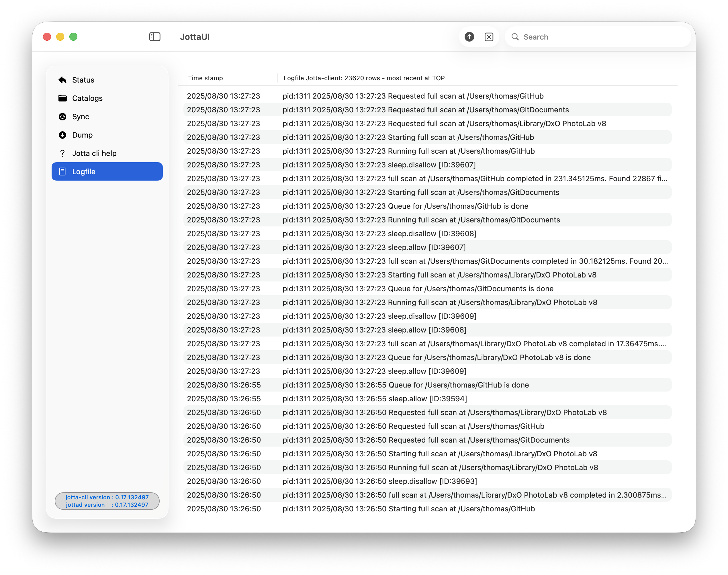
Task: Select row: 13:27:23 Starting full scan at GitDocuments
Action: [x=427, y=192]
